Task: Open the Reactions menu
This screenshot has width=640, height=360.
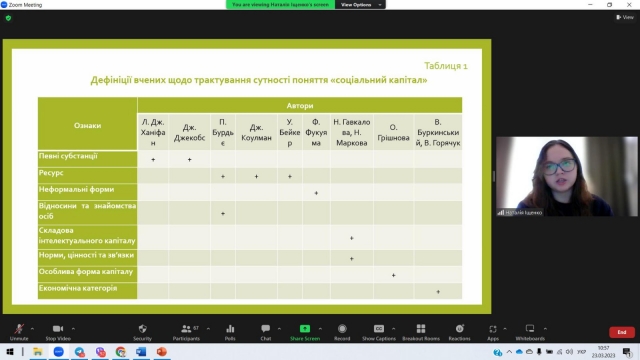Action: tap(460, 332)
